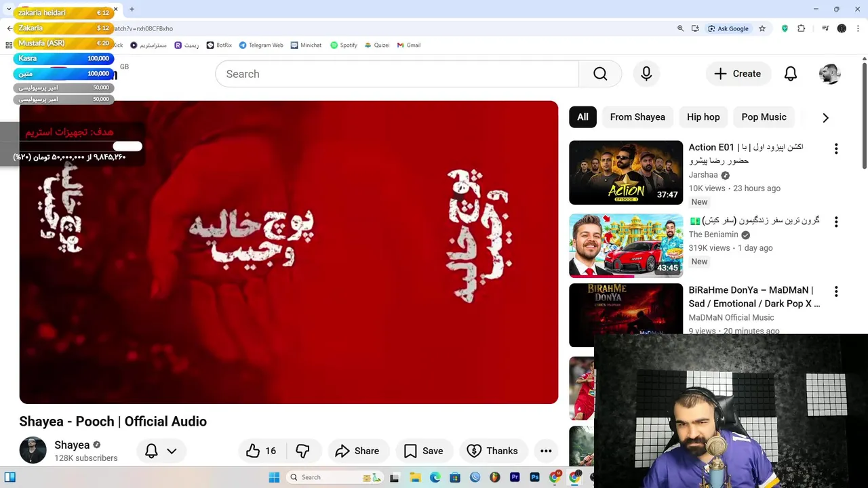Open Quizei bookmark
868x488 pixels.
pyautogui.click(x=377, y=45)
